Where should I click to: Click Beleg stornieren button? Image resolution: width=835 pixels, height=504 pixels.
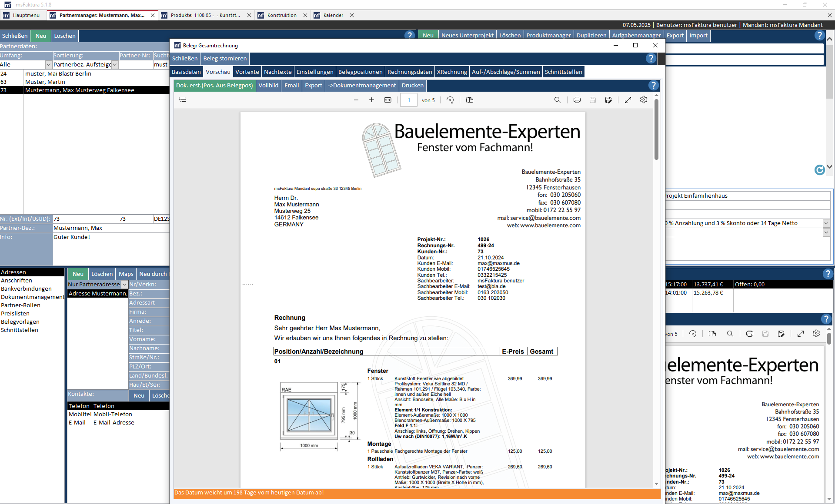click(x=225, y=58)
